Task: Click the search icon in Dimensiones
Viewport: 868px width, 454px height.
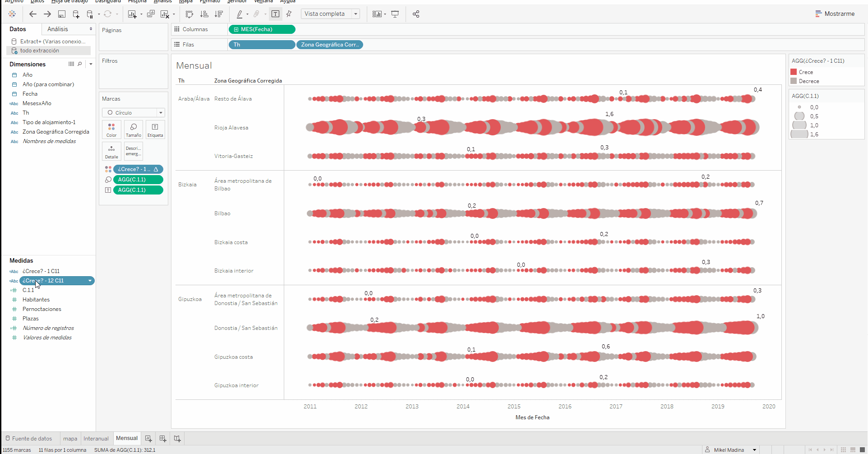Action: (80, 64)
